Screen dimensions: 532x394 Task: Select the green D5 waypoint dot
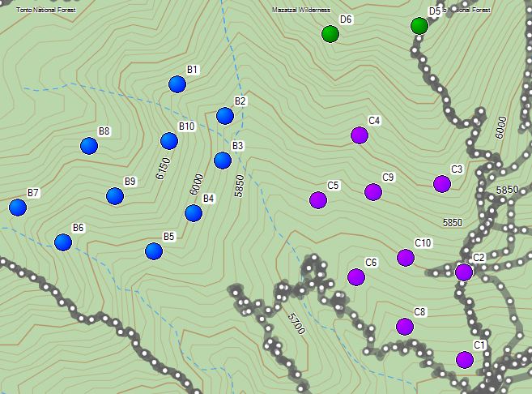[x=419, y=26]
